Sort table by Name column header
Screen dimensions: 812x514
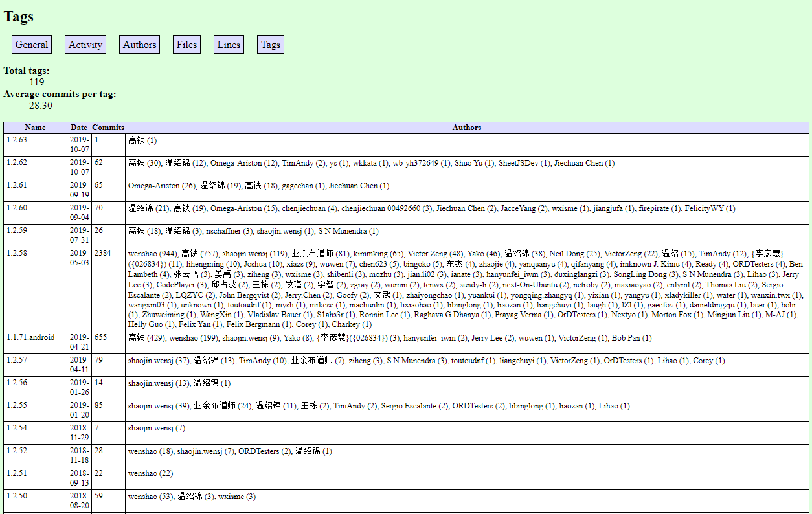point(36,128)
